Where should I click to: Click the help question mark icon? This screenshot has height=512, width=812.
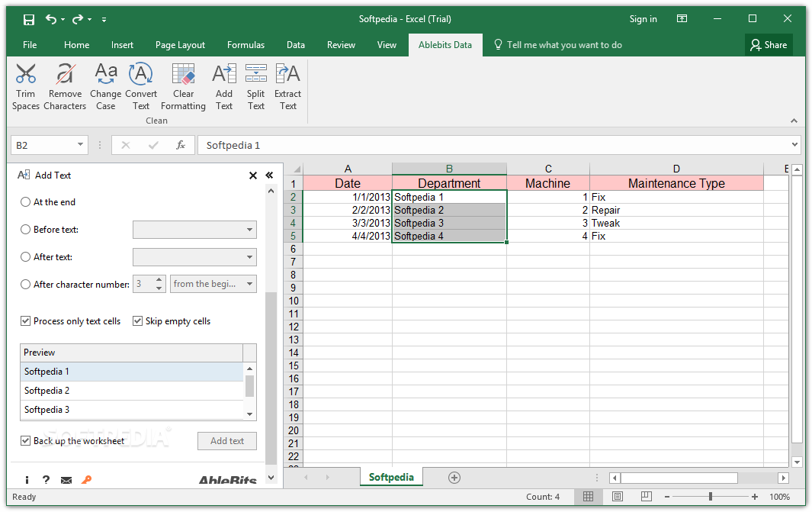pos(46,480)
